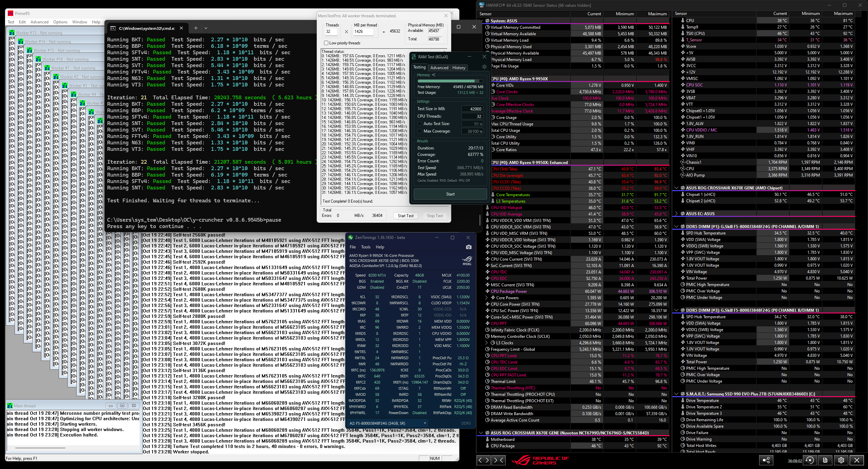Open HWiNFO sensor settings gear icon
Image resolution: width=868 pixels, height=469 pixels.
pyautogui.click(x=841, y=460)
